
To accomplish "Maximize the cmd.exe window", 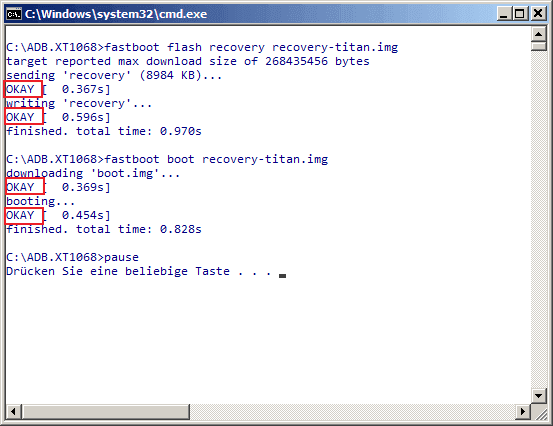I will click(x=520, y=14).
